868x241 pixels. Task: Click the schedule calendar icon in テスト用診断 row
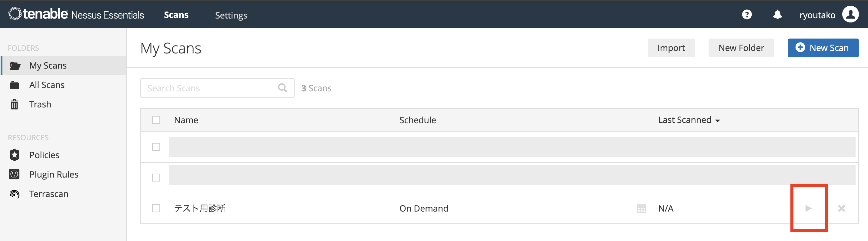click(641, 208)
